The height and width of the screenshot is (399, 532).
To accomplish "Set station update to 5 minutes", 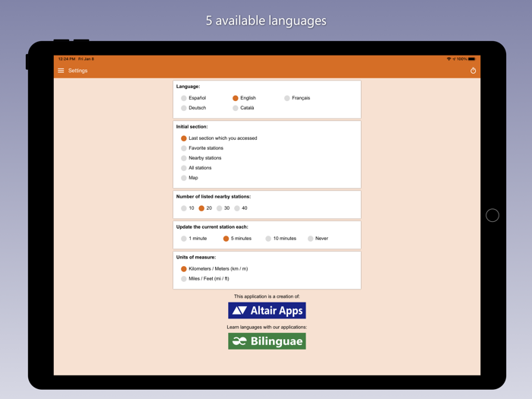I will (237, 239).
